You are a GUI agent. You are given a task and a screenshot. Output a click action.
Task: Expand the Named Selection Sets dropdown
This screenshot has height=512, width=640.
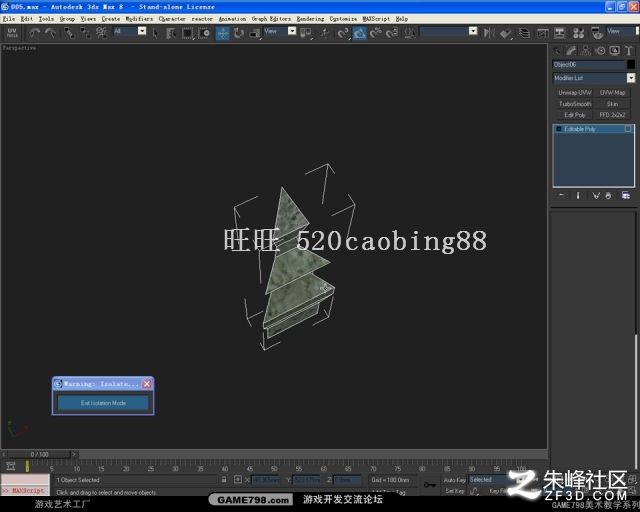coord(473,31)
